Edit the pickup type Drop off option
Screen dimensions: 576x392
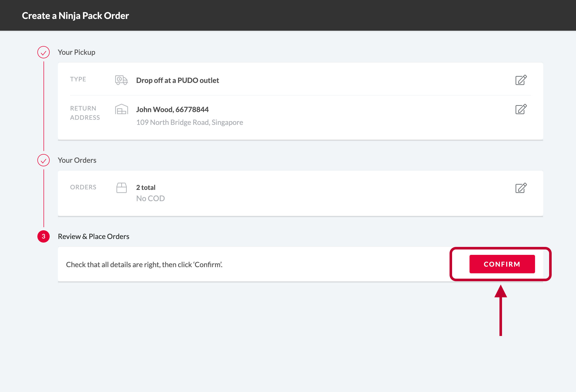(x=521, y=80)
